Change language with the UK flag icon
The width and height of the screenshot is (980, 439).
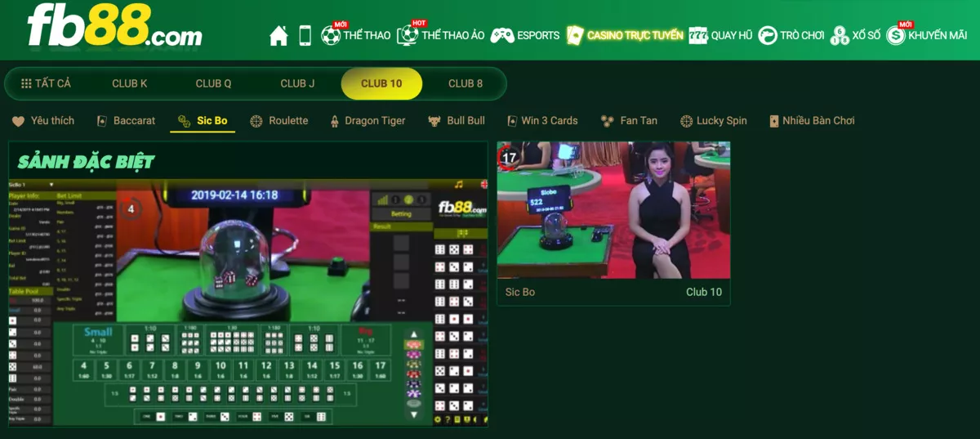click(x=483, y=185)
